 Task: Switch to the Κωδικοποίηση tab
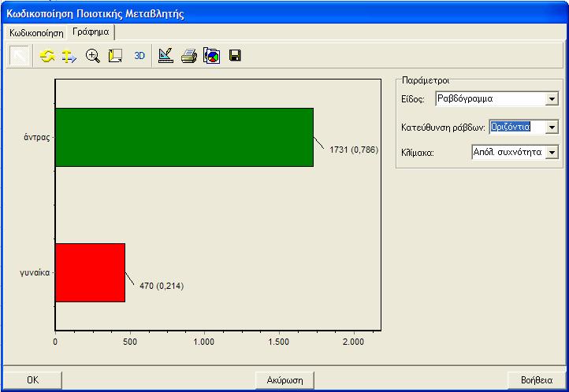36,33
